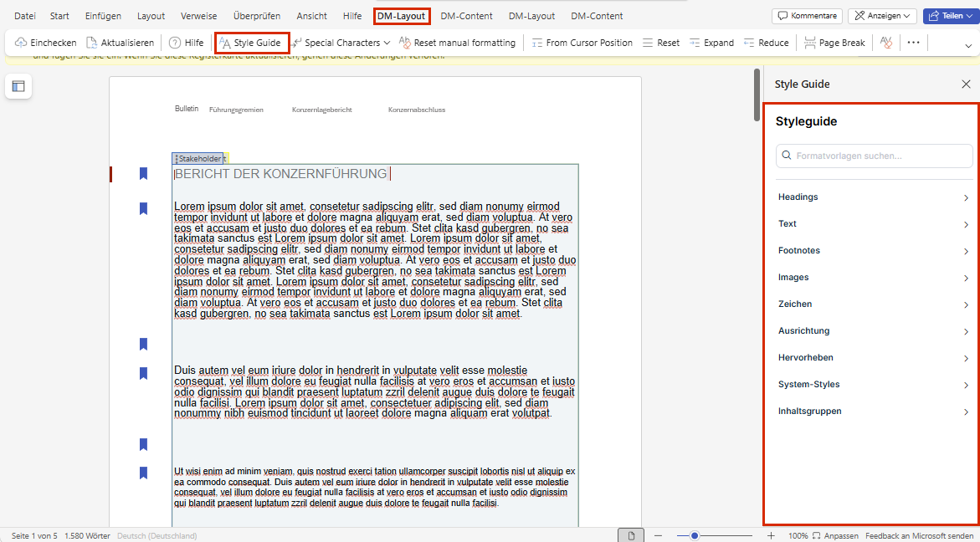Click the Formatvorlagen suchen search field
This screenshot has height=542, width=980.
[875, 156]
